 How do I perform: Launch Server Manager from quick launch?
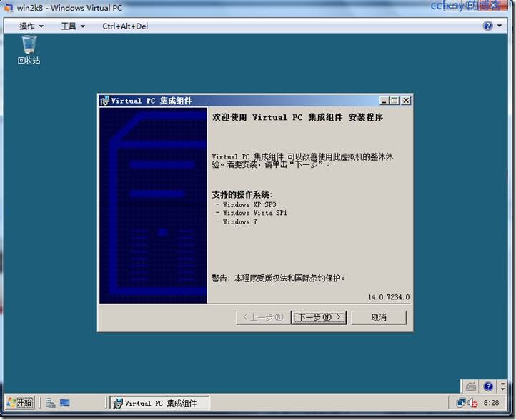coord(50,403)
